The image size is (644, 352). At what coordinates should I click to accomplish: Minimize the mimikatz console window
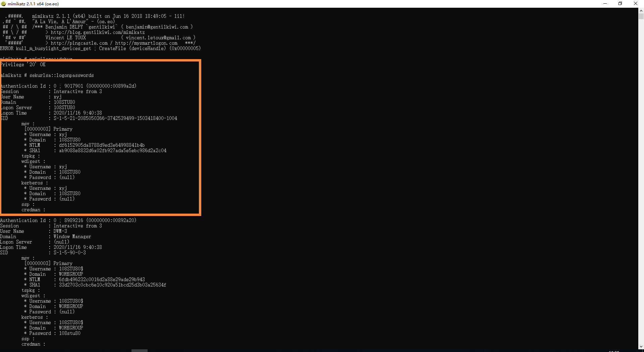[605, 4]
